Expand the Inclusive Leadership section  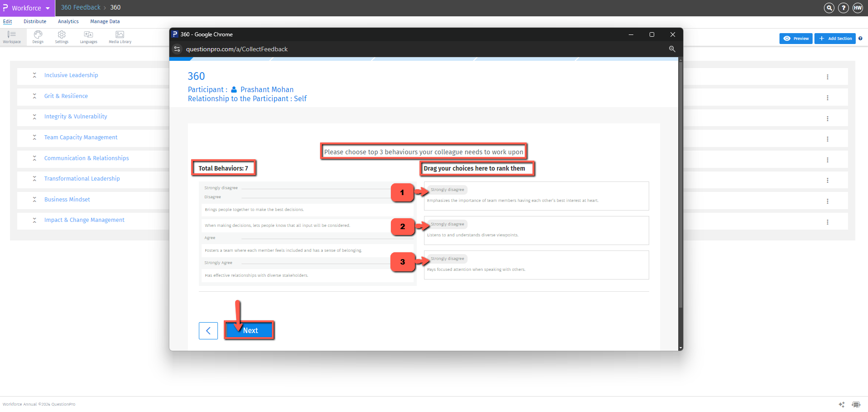click(x=35, y=75)
